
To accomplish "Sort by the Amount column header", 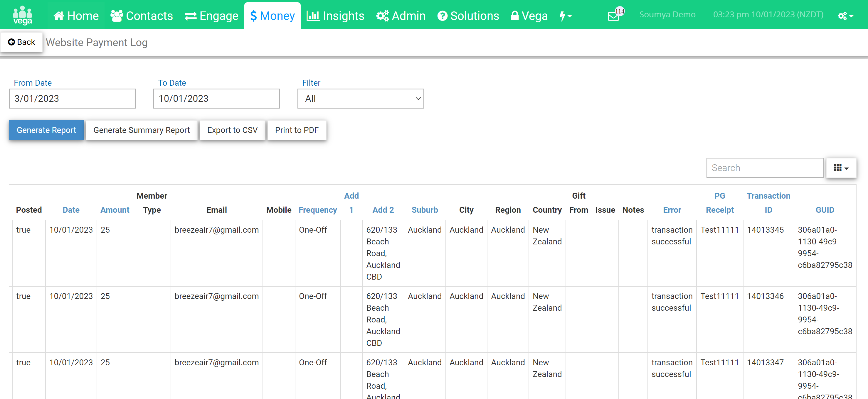I will 115,210.
